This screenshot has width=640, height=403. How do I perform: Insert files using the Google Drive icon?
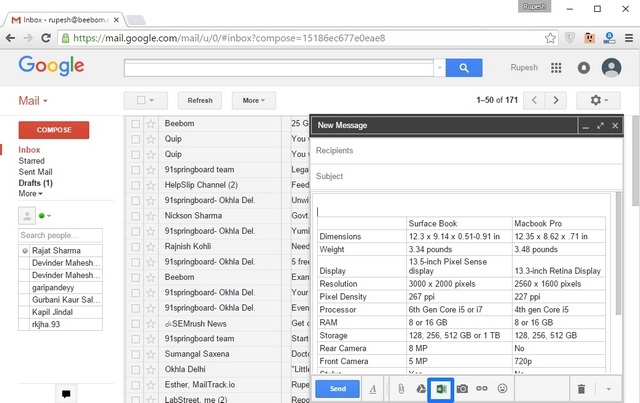(421, 389)
